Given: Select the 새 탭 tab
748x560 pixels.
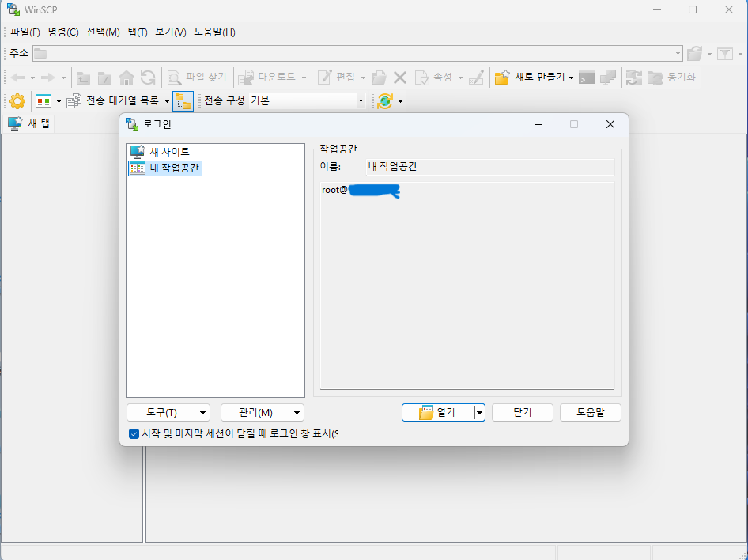Looking at the screenshot, I should pos(28,123).
